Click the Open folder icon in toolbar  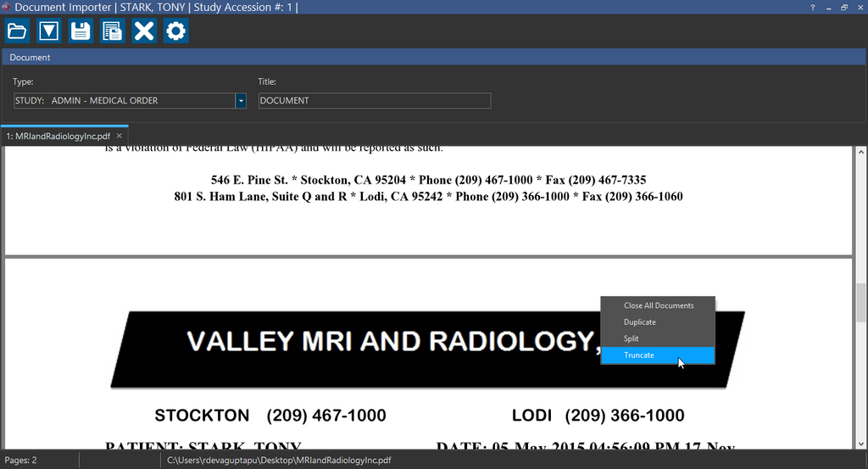click(17, 31)
